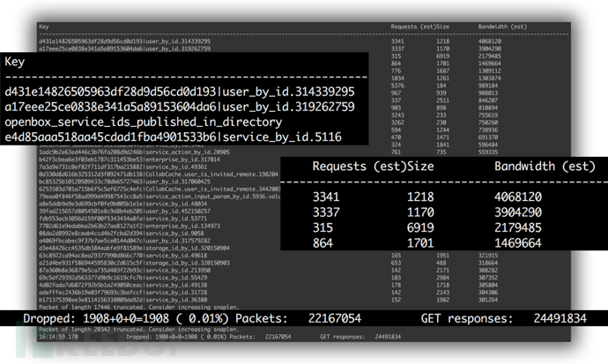Select the requests value 653
Viewport: 608px width, 364px height.
(396, 263)
